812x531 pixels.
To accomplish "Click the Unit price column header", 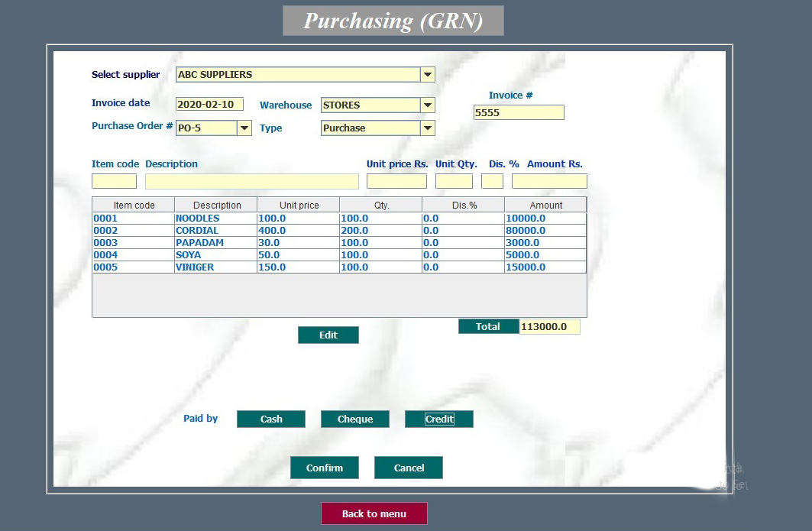I will [x=298, y=206].
